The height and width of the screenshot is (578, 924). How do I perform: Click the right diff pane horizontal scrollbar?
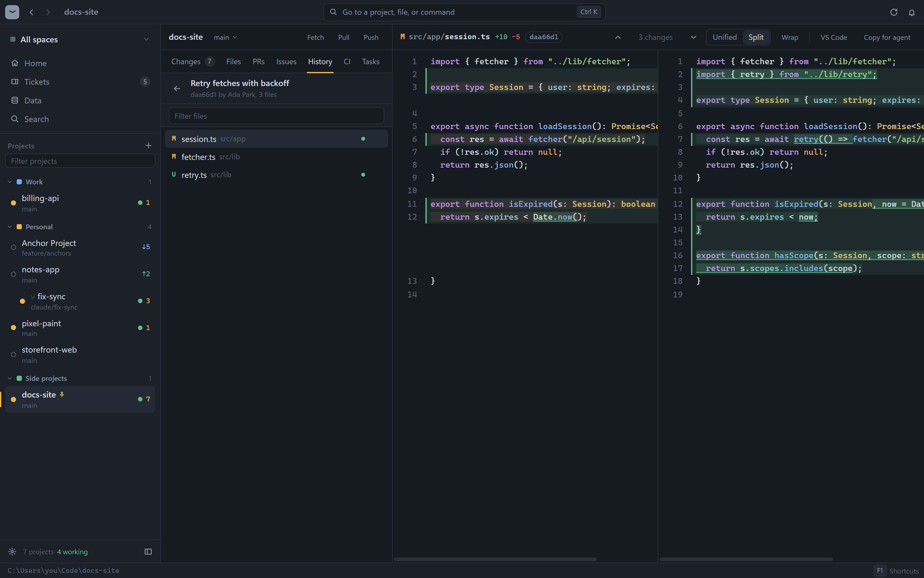pos(746,559)
